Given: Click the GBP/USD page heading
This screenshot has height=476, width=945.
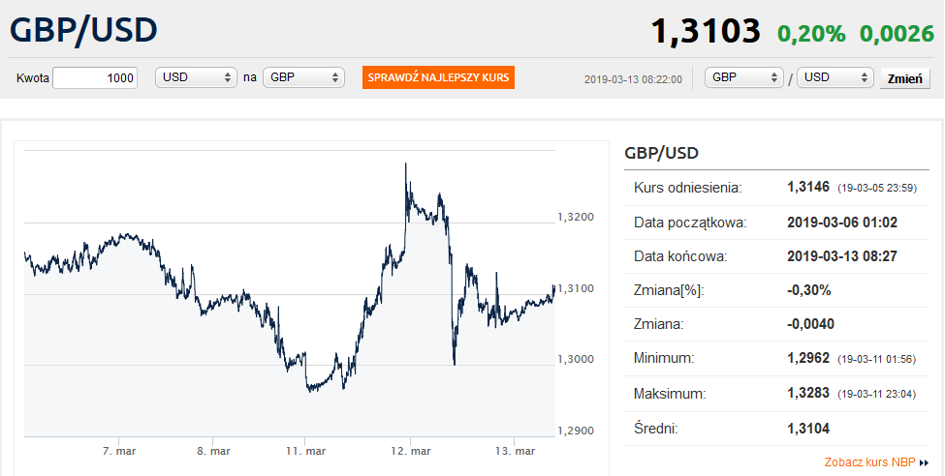Looking at the screenshot, I should tap(84, 29).
